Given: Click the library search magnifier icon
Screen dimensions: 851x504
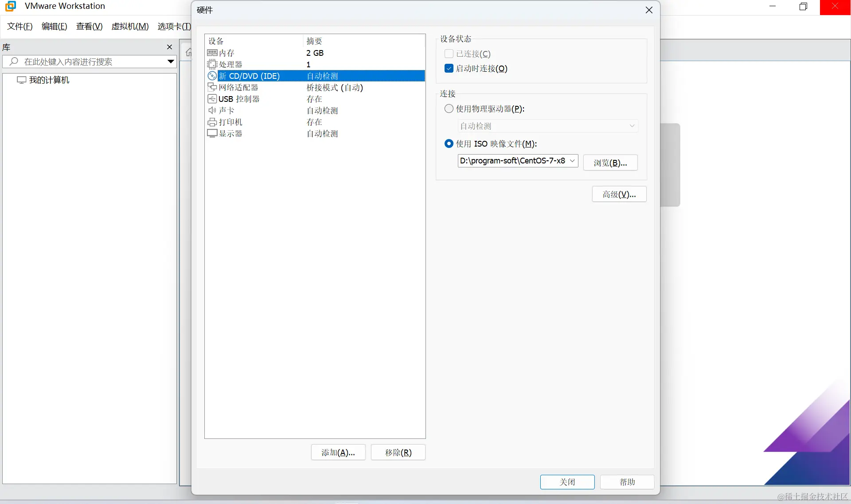Looking at the screenshot, I should point(14,62).
